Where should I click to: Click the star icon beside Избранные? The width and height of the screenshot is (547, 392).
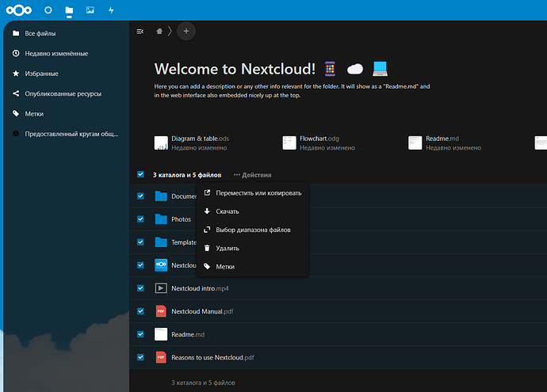coord(16,74)
